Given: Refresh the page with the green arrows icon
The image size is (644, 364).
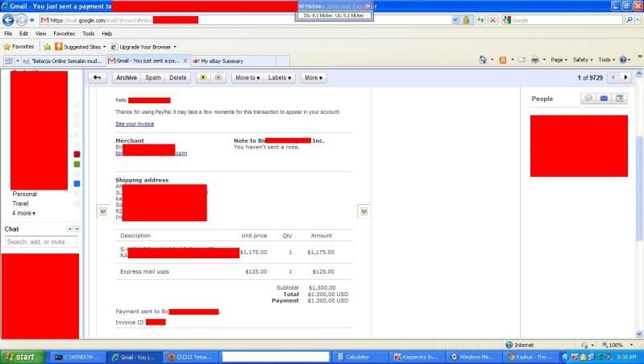Looking at the screenshot, I should click(x=480, y=19).
